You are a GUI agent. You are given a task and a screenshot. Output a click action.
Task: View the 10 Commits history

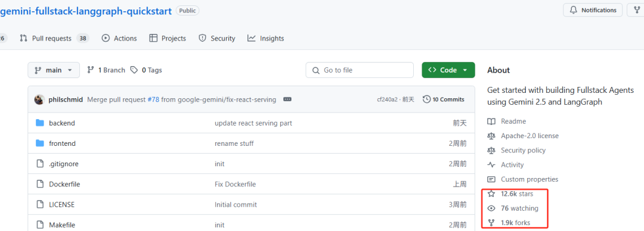pyautogui.click(x=444, y=99)
